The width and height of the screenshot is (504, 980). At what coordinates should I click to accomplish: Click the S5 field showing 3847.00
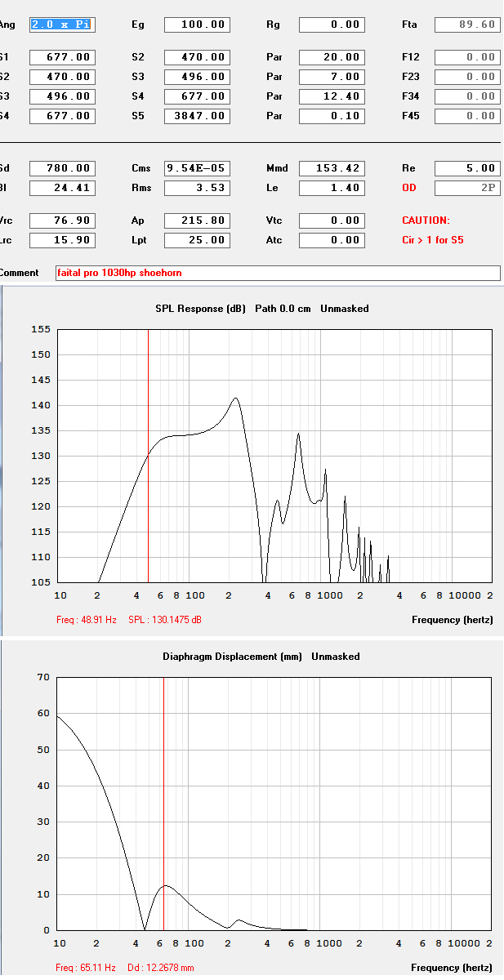tap(197, 116)
